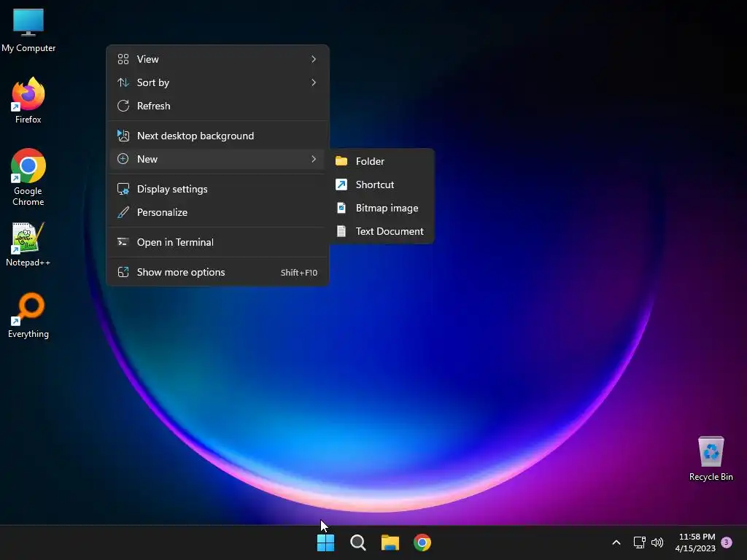Image resolution: width=747 pixels, height=560 pixels.
Task: Open taskbar Search magnifier
Action: [x=357, y=542]
